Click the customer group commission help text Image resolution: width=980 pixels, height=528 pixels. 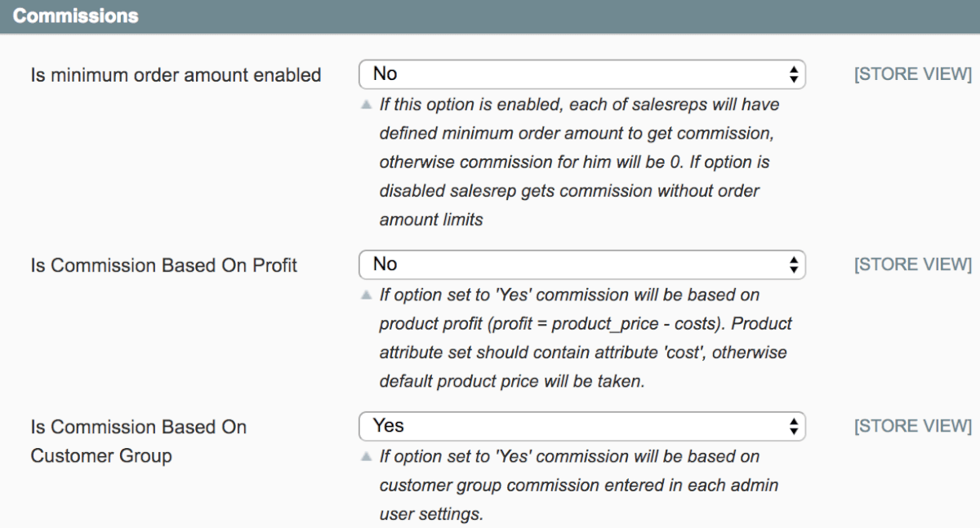click(577, 485)
